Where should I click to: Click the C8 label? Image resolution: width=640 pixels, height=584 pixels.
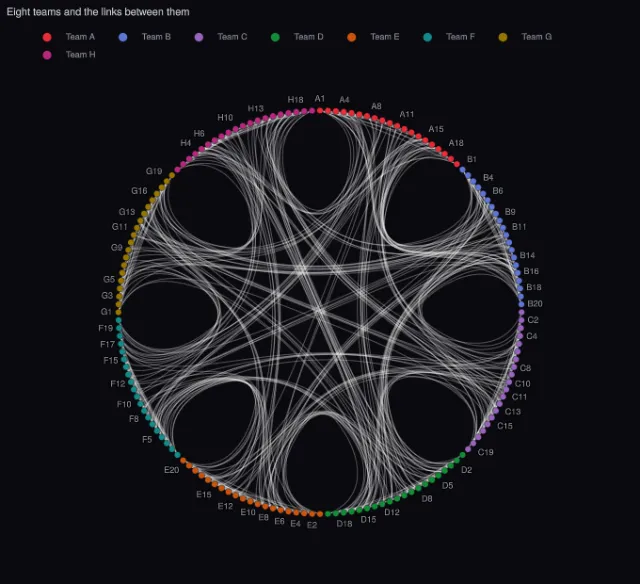click(x=525, y=368)
